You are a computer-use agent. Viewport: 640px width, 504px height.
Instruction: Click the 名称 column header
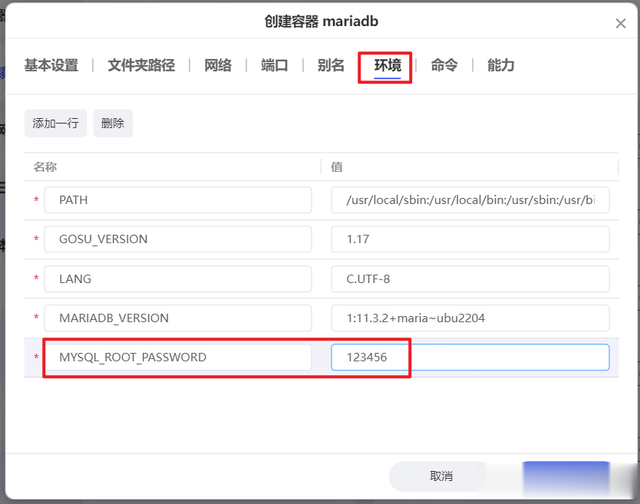[x=45, y=167]
